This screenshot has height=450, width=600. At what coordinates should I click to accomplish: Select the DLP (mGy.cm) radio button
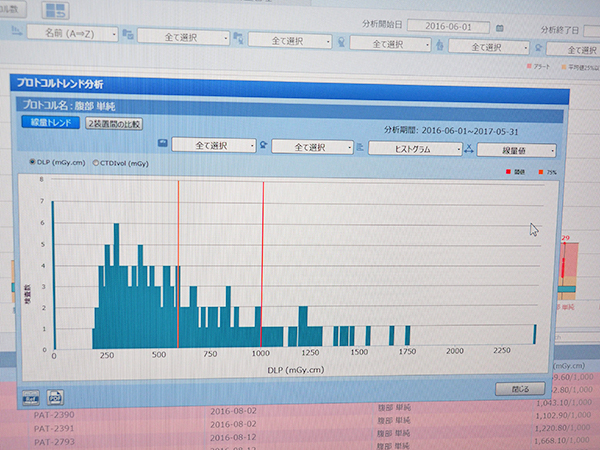coord(33,162)
